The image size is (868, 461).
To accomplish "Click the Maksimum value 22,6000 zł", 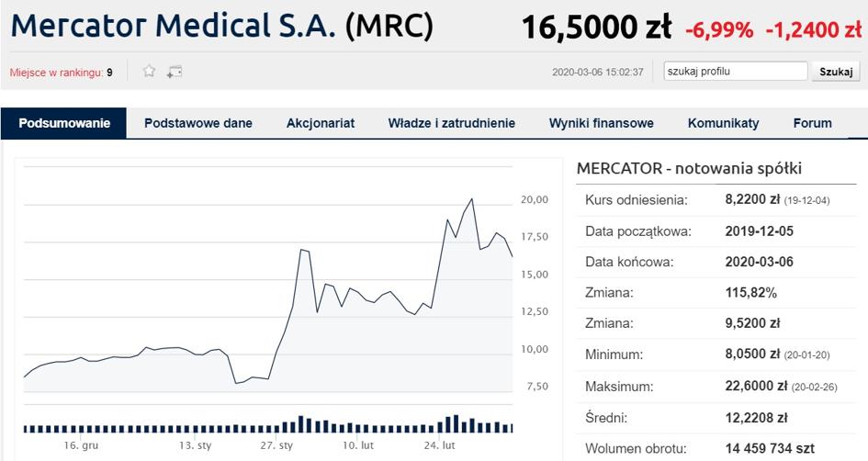I will (756, 386).
